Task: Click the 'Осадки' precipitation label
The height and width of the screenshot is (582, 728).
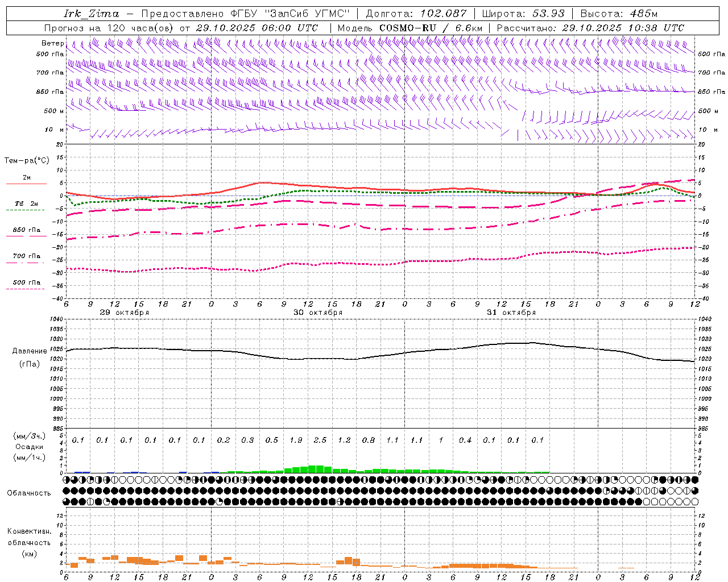Action: (29, 447)
